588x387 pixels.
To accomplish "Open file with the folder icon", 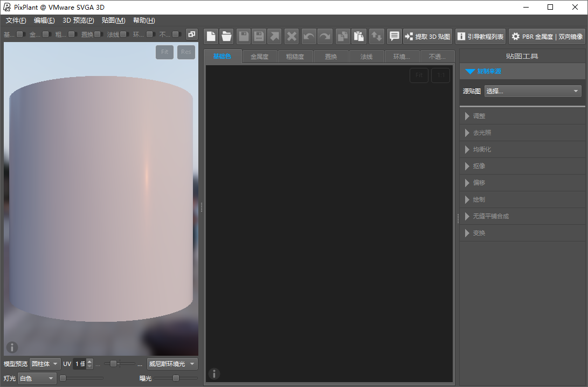I will point(226,36).
